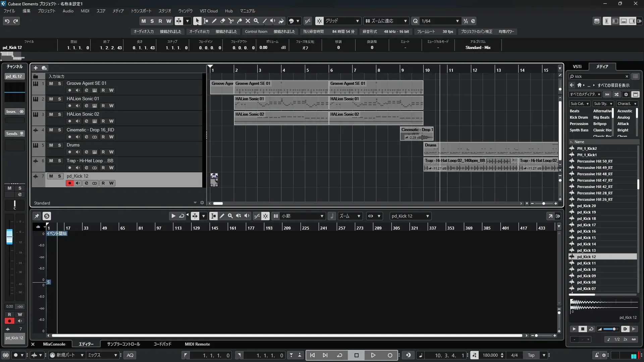The image size is (644, 362).
Task: Click the Tap tempo button
Action: click(531, 355)
